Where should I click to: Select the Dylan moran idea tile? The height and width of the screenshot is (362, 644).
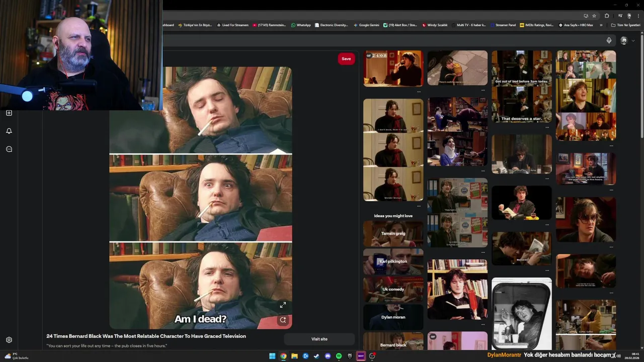[x=393, y=317]
